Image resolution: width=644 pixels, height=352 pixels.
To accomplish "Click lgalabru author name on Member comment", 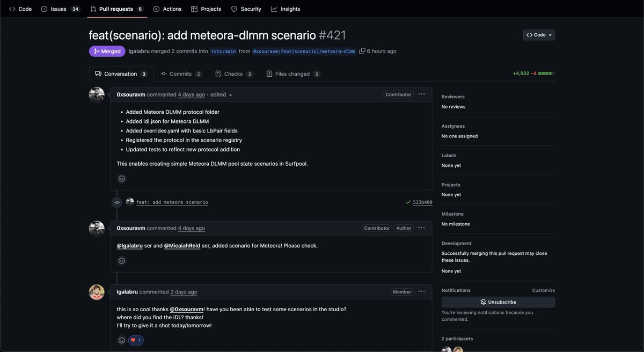I will pyautogui.click(x=127, y=292).
